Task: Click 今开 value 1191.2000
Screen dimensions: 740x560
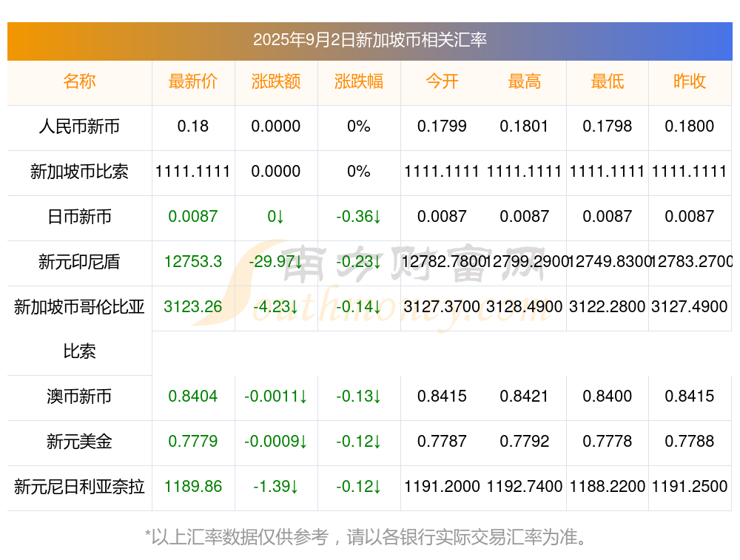Action: tap(442, 487)
